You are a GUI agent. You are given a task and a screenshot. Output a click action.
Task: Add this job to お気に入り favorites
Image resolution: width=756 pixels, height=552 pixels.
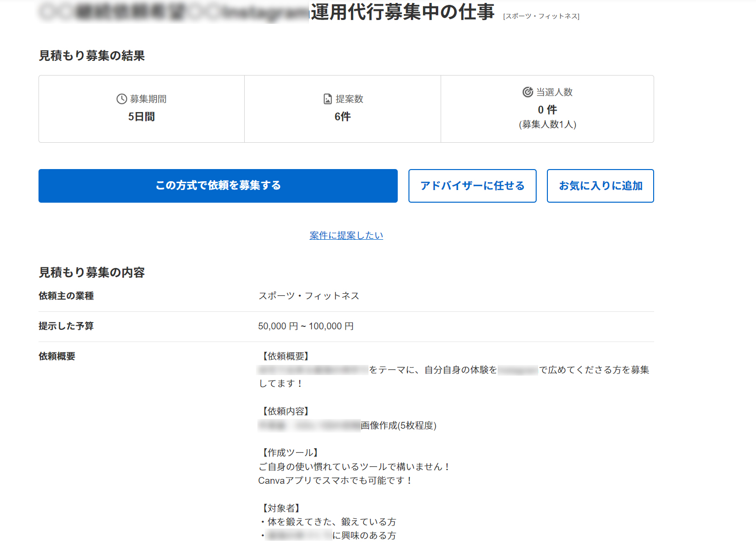(x=600, y=186)
